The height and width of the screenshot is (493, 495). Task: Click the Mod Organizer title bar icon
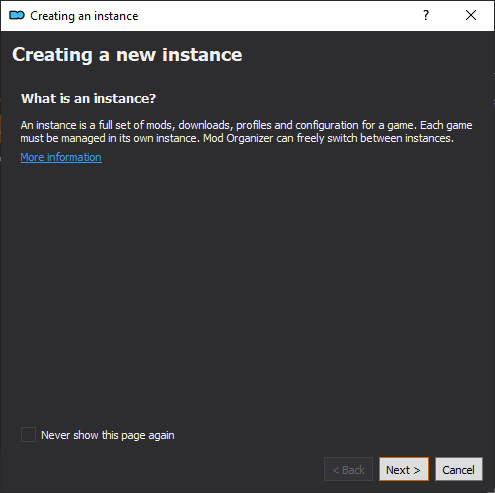pos(17,15)
